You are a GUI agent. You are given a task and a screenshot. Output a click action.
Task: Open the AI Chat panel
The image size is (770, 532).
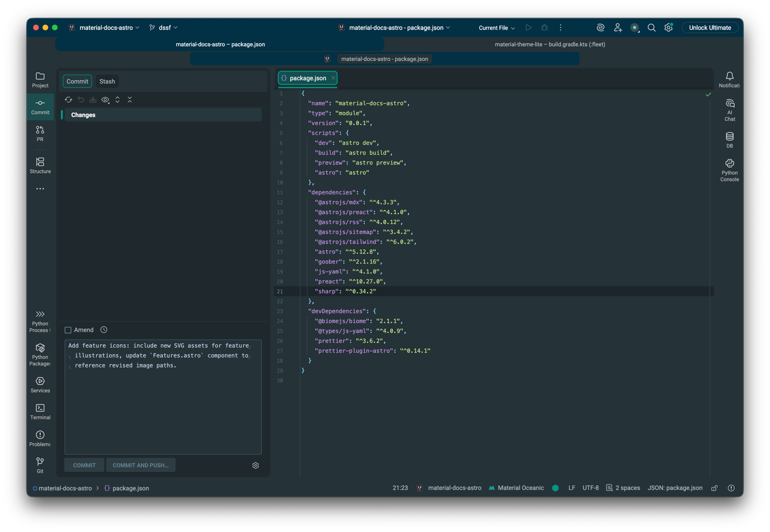coord(729,110)
